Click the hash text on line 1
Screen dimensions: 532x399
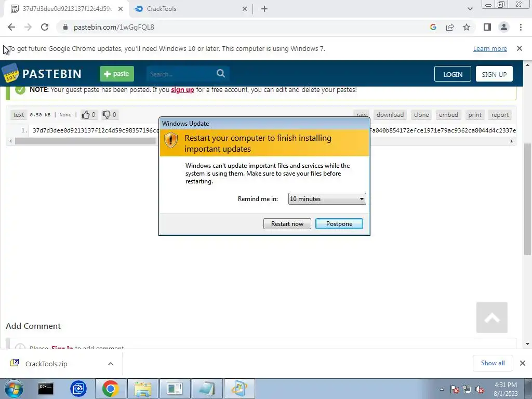coord(96,130)
